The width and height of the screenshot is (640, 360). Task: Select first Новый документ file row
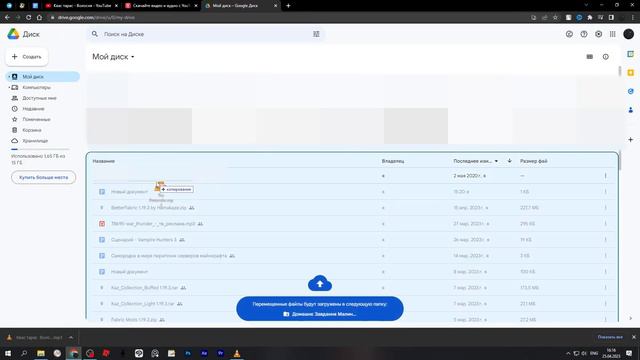click(x=352, y=192)
